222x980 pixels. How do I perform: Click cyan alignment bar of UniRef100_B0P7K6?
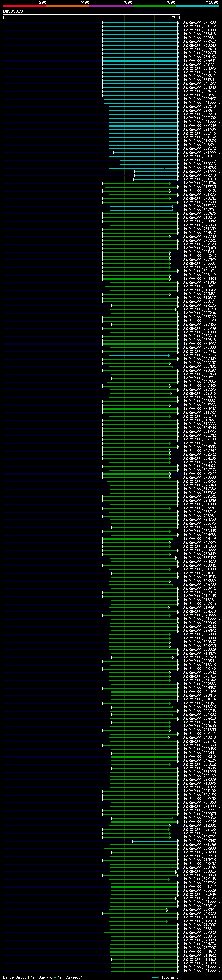coord(139,355)
